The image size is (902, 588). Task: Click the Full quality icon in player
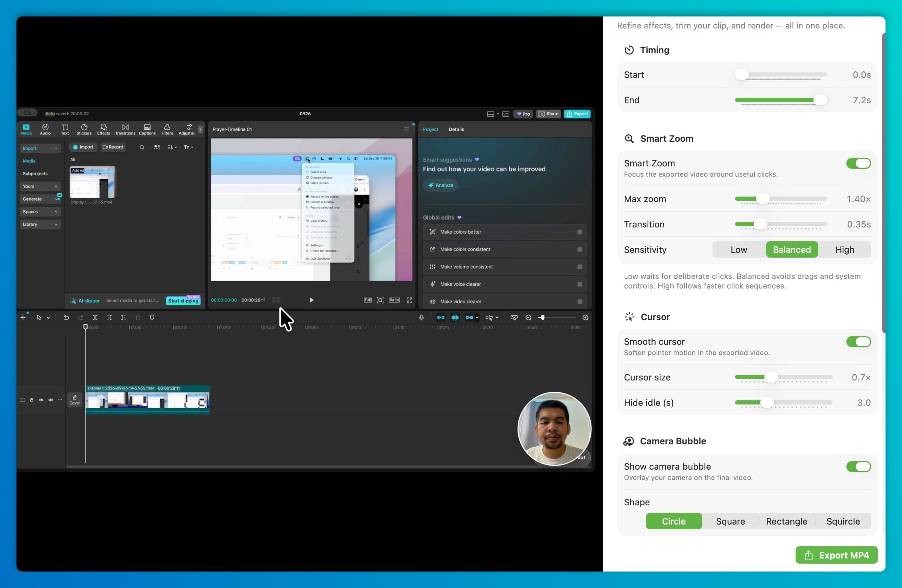(x=368, y=300)
